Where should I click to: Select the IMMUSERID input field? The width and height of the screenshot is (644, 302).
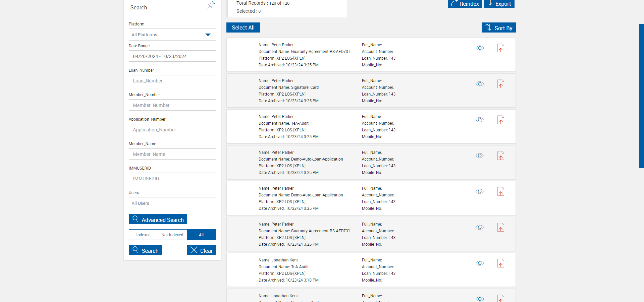(172, 178)
